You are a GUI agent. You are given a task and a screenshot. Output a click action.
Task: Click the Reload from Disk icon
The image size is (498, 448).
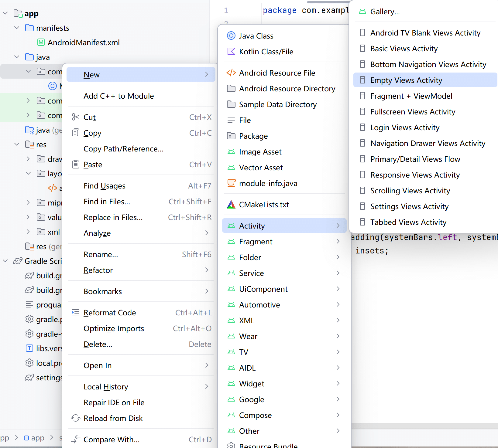[x=75, y=418]
